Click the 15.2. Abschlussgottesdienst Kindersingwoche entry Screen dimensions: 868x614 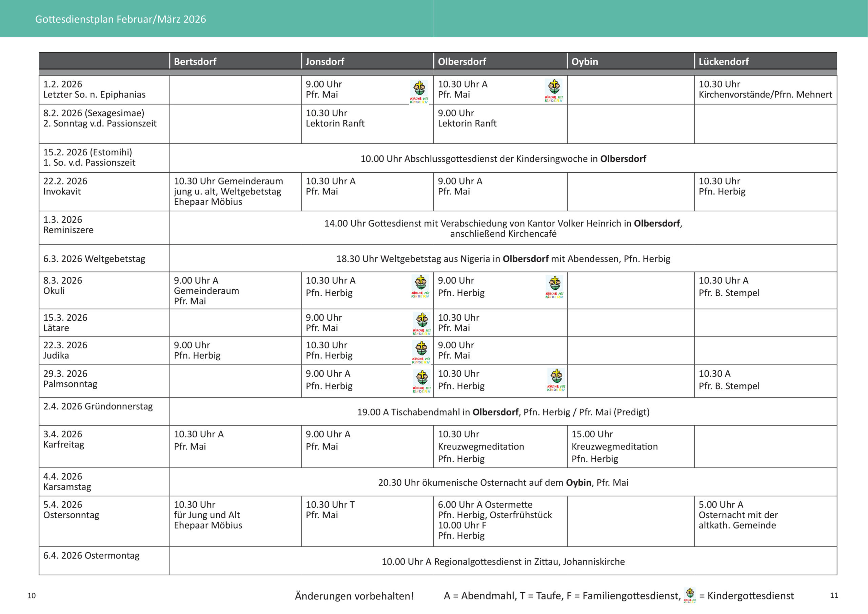pos(503,159)
